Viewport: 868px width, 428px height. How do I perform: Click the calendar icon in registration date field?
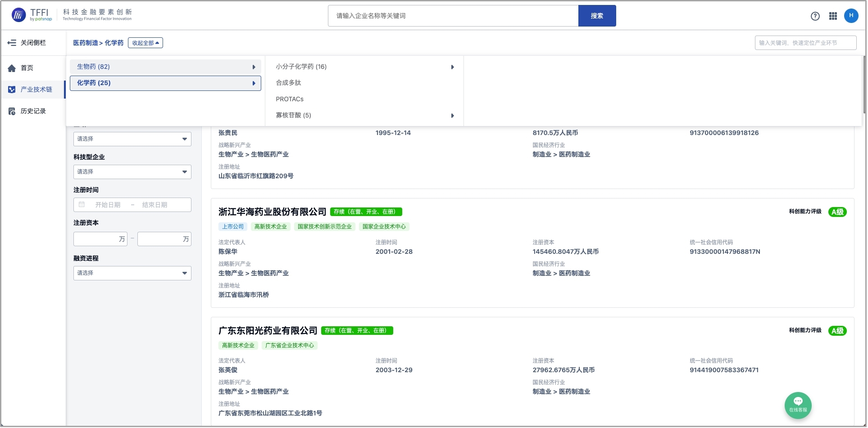pos(82,205)
